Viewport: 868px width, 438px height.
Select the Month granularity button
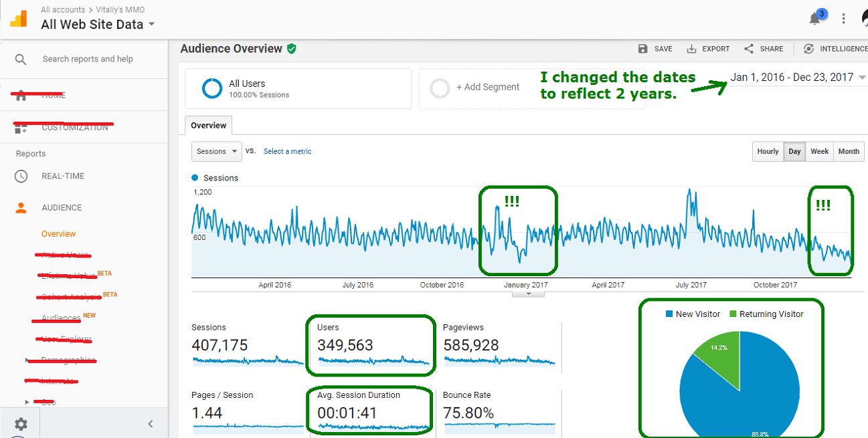(x=849, y=152)
